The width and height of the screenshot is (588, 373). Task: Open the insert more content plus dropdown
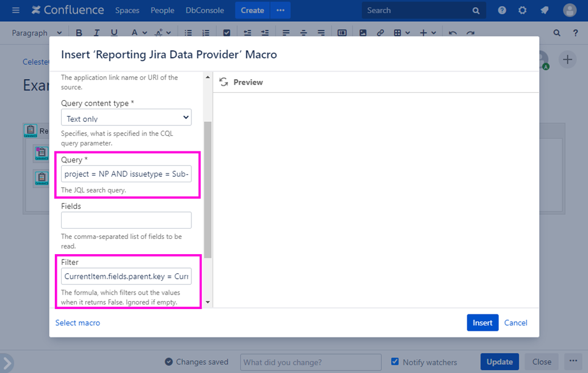[427, 33]
